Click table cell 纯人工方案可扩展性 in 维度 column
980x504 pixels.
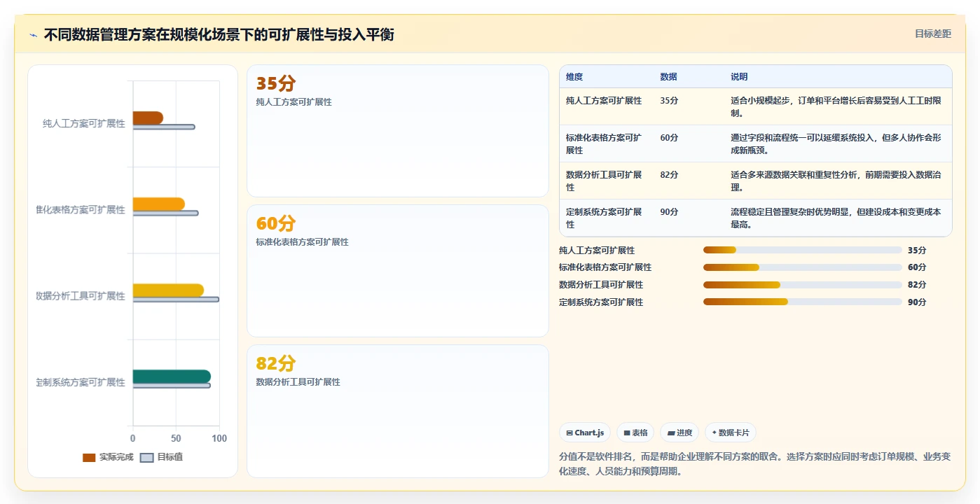[604, 101]
